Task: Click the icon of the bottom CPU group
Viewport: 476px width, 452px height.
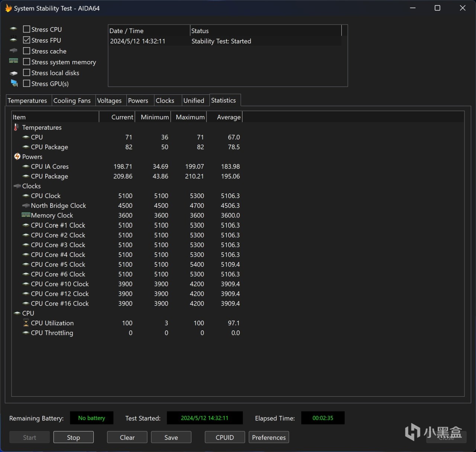Action: click(17, 313)
